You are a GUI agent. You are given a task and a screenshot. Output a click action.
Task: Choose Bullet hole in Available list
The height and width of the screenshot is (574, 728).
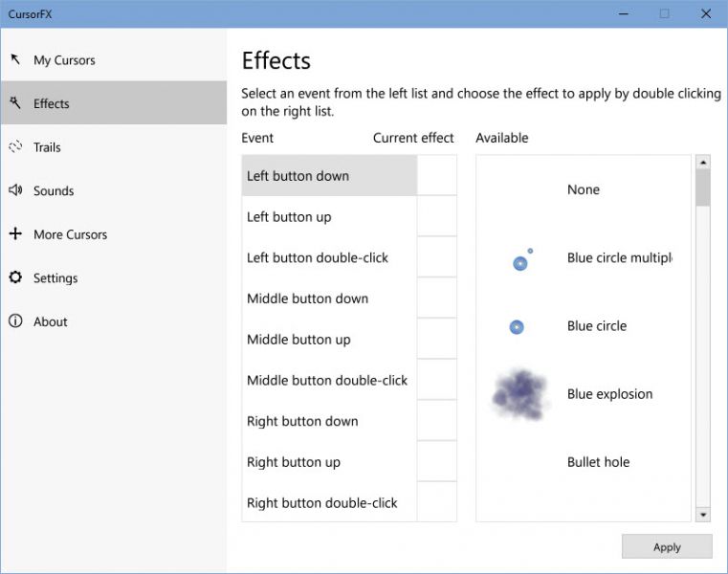[x=598, y=462]
